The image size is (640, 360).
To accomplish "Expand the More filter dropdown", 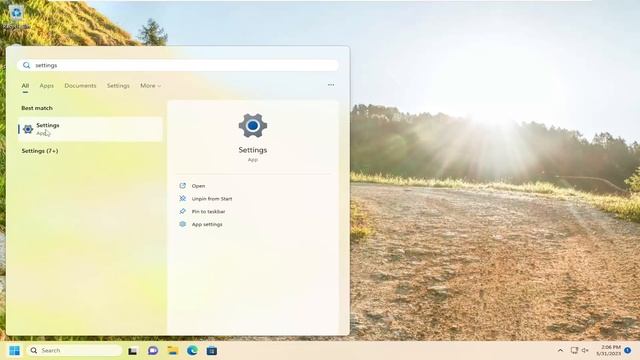I will [151, 86].
